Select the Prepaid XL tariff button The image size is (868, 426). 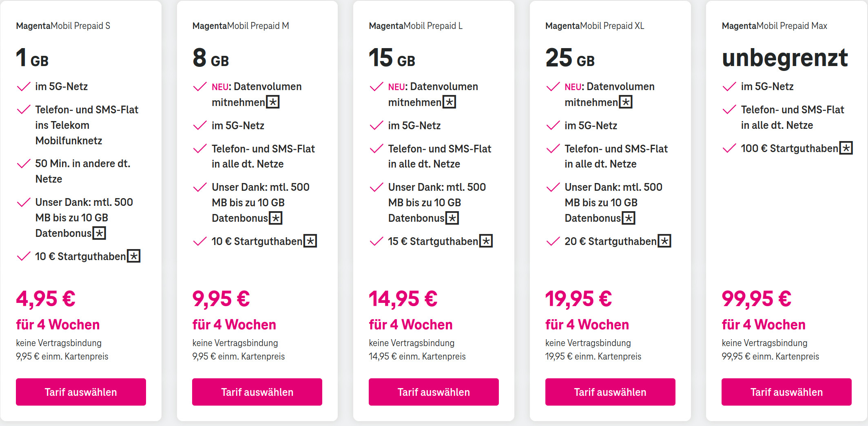(610, 392)
